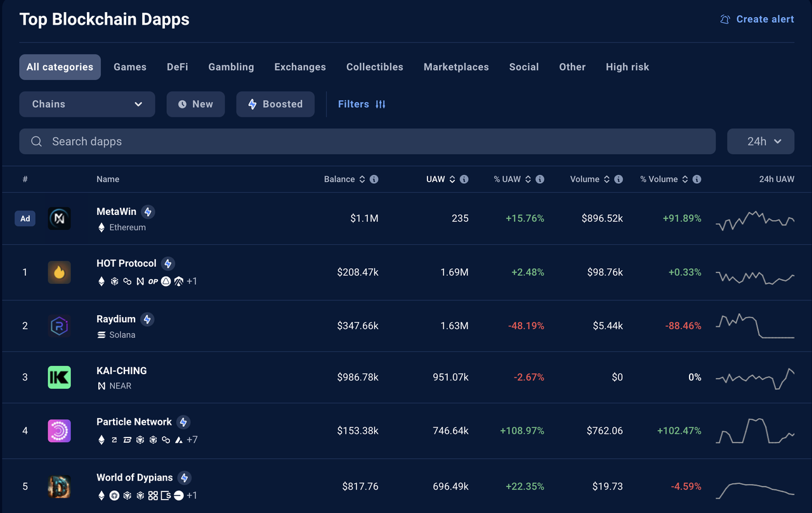Image resolution: width=812 pixels, height=513 pixels.
Task: Click the Volume column info icon
Action: [619, 179]
